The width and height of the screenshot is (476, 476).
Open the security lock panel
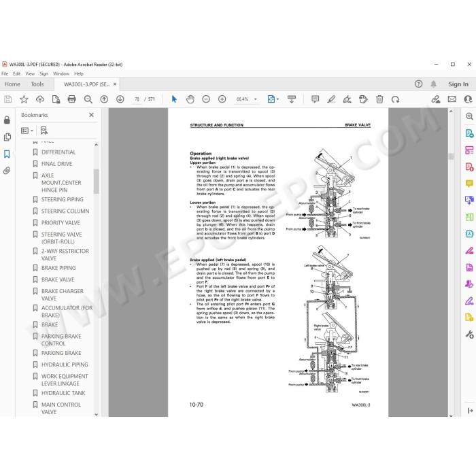point(7,120)
